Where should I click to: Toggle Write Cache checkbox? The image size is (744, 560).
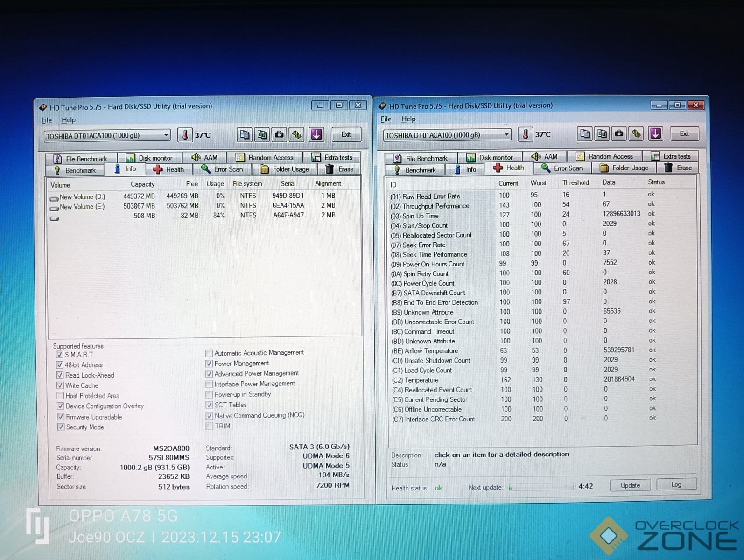[x=60, y=385]
